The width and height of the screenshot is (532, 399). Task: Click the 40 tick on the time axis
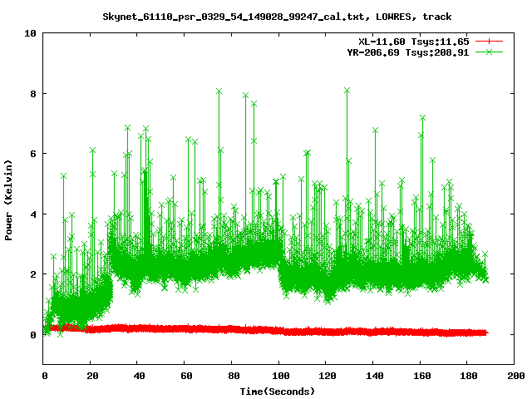coord(139,376)
